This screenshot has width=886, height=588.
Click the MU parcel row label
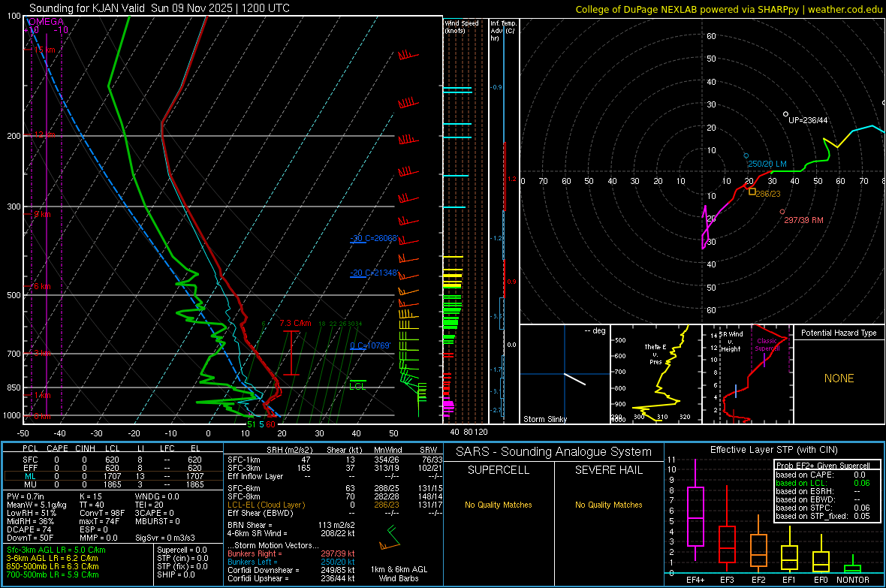tap(30, 484)
